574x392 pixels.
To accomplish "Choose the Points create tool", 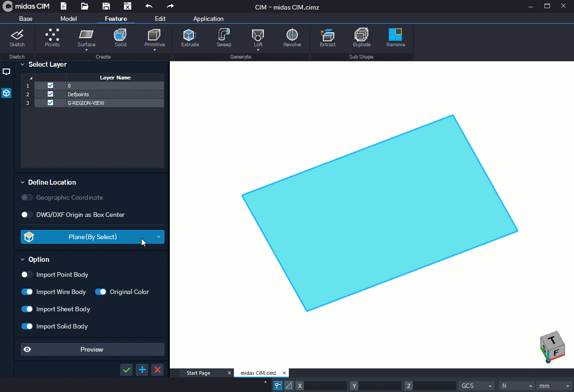I will [52, 38].
